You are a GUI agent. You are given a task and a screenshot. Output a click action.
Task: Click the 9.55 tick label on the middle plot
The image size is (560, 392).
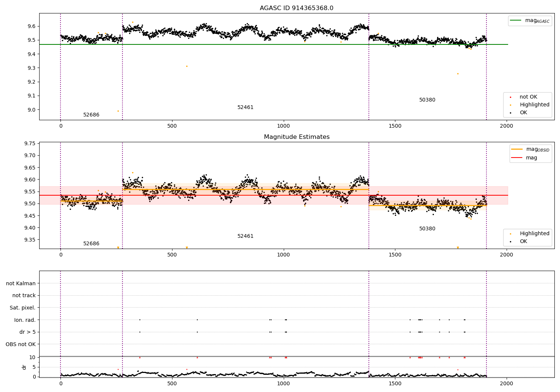pyautogui.click(x=30, y=192)
